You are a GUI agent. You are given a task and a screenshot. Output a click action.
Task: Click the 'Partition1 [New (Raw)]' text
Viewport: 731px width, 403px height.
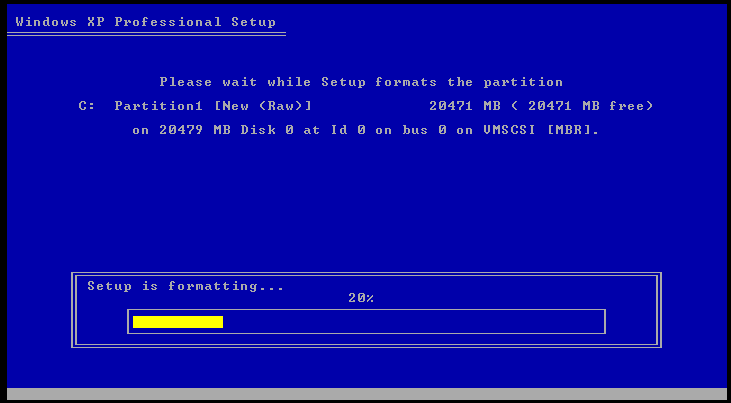tap(213, 106)
